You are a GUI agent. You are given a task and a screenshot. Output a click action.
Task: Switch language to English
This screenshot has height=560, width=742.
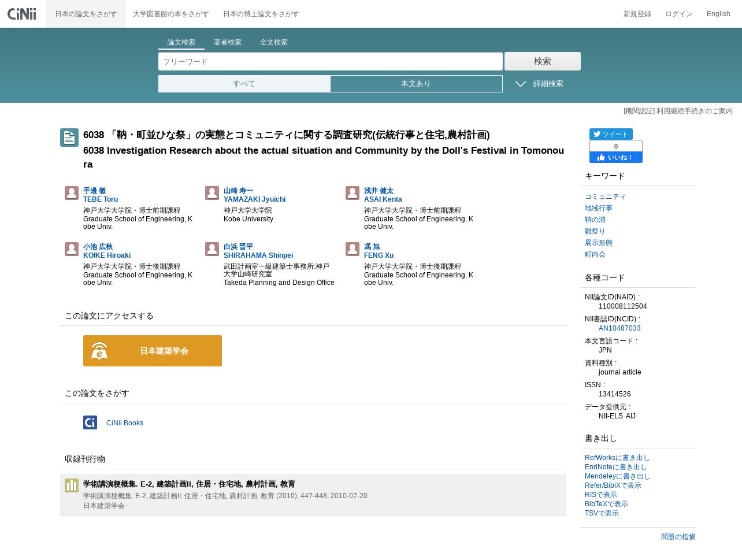pyautogui.click(x=718, y=14)
